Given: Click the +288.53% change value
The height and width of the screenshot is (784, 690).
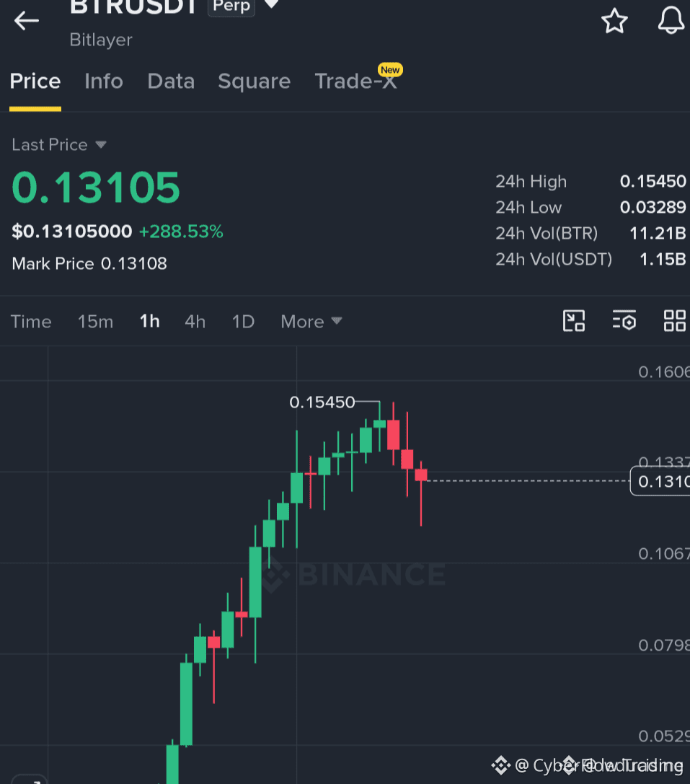Looking at the screenshot, I should 181,232.
